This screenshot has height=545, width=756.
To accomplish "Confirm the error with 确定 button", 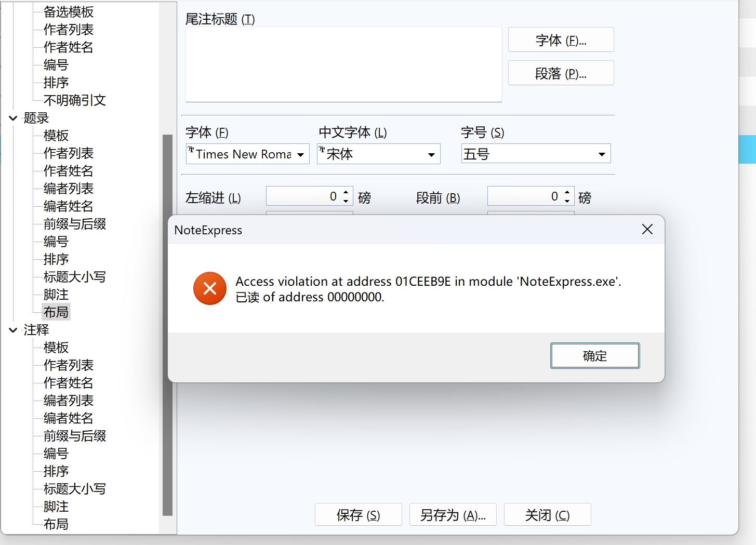I will click(x=595, y=356).
